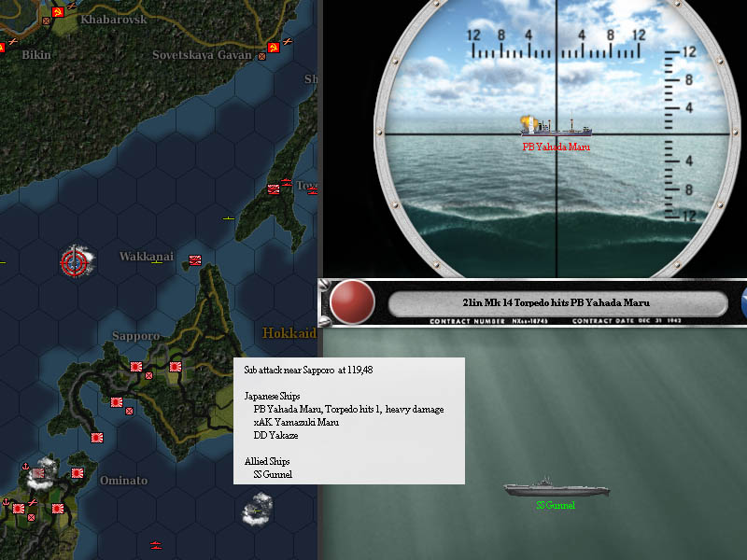Select the base square beside Sovetskaya Gavan label
Viewport: 747px width, 560px height.
(261, 56)
